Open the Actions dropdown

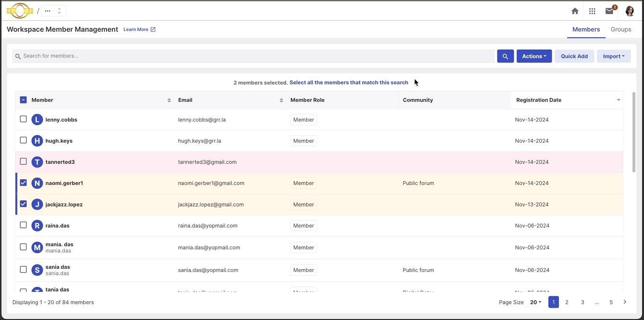pyautogui.click(x=534, y=56)
